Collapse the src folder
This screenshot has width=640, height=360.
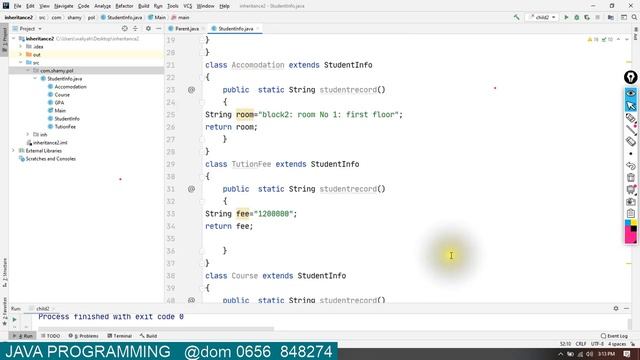[x=21, y=62]
